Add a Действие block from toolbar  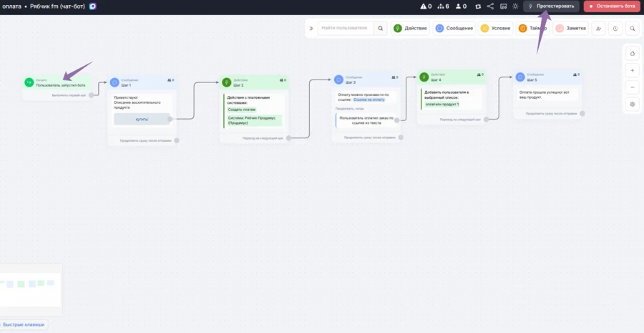pyautogui.click(x=410, y=29)
